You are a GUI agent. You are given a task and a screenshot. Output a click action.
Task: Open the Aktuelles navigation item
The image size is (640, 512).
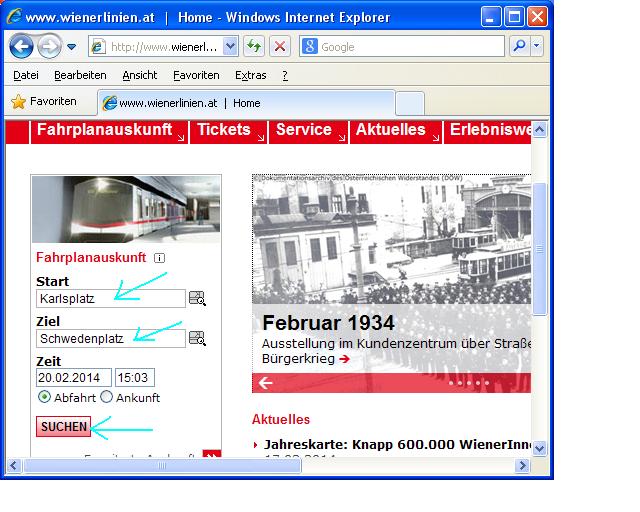click(396, 131)
